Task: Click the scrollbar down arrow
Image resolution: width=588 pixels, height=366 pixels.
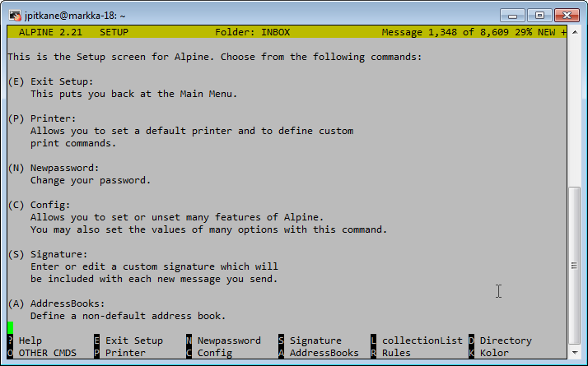Action: click(575, 353)
